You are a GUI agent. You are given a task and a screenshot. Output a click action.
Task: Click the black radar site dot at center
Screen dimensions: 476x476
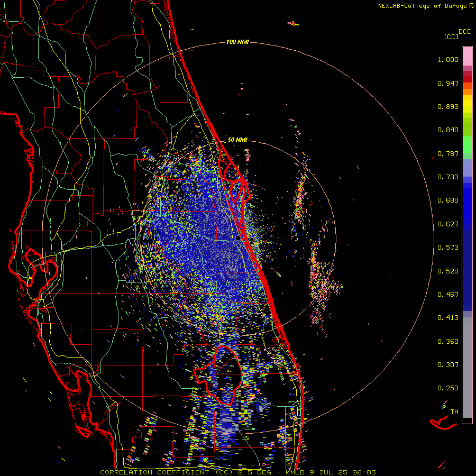[238, 239]
